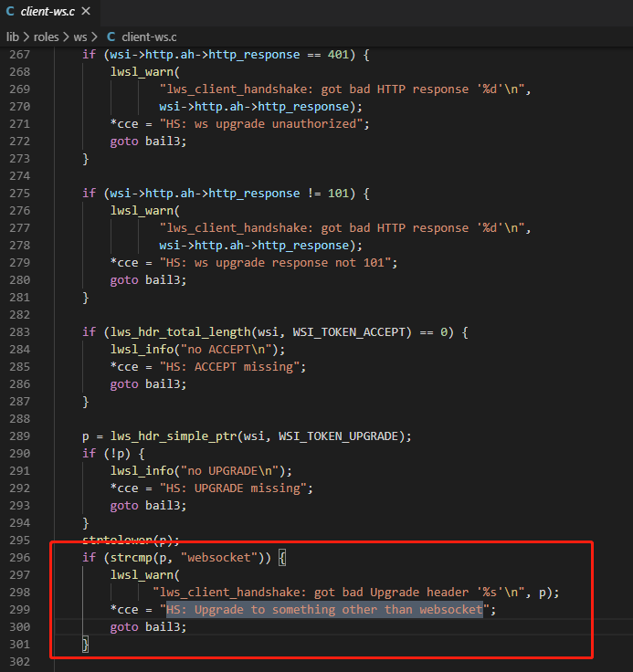Click the C icon in the breadcrumb
Viewport: 633px width, 672px height.
(111, 37)
